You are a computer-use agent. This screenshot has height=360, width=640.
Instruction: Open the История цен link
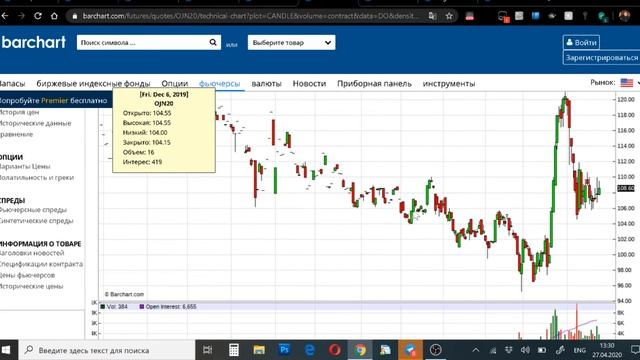click(19, 112)
